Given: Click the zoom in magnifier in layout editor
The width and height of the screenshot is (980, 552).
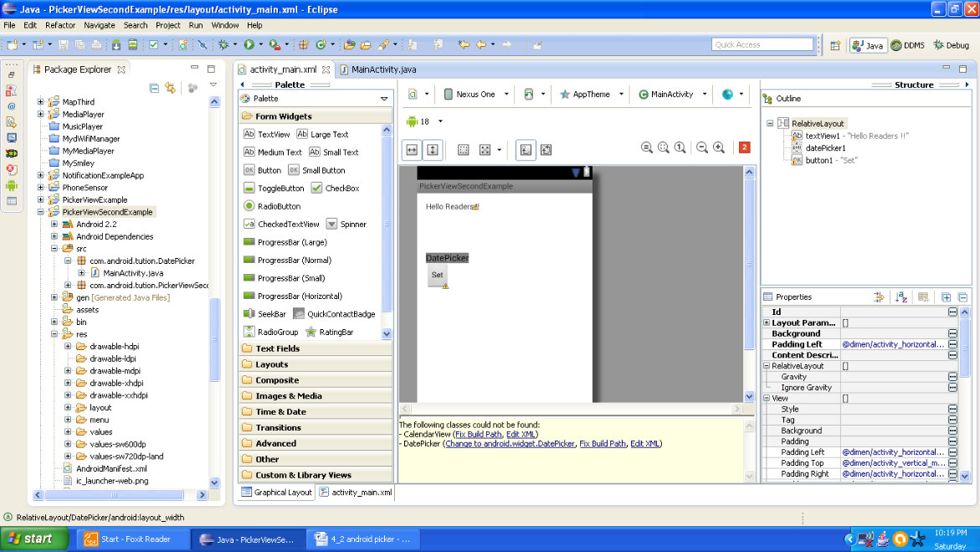Looking at the screenshot, I should click(719, 147).
